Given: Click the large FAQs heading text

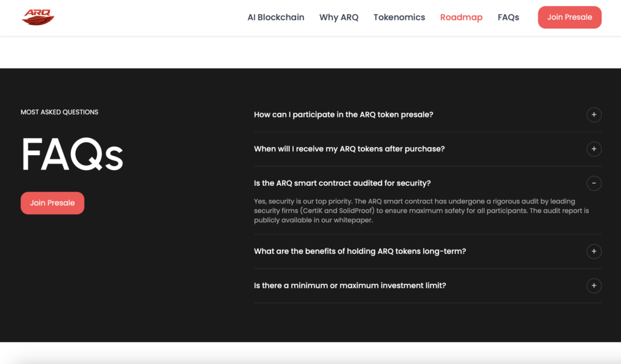Looking at the screenshot, I should [72, 154].
